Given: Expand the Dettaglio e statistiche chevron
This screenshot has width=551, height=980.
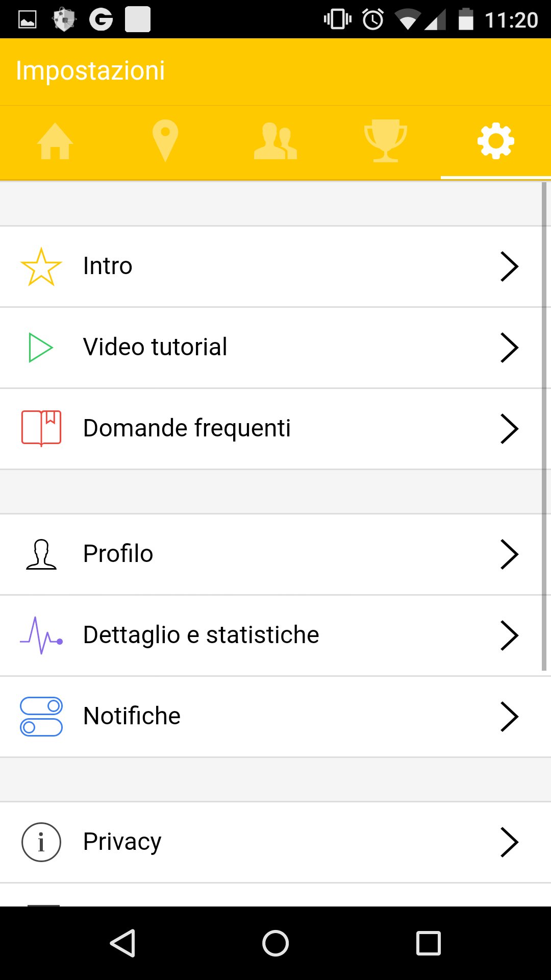Looking at the screenshot, I should pos(509,635).
